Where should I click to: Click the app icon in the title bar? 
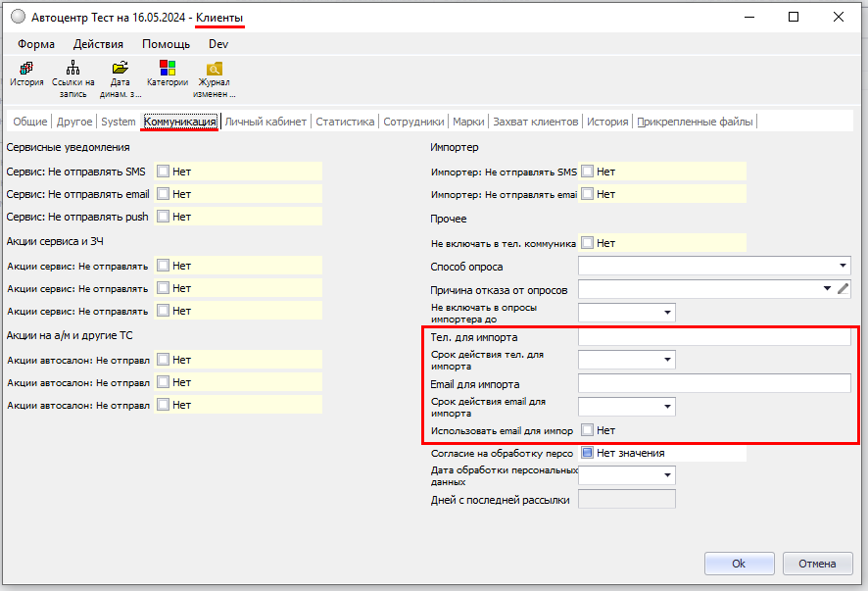[x=18, y=18]
